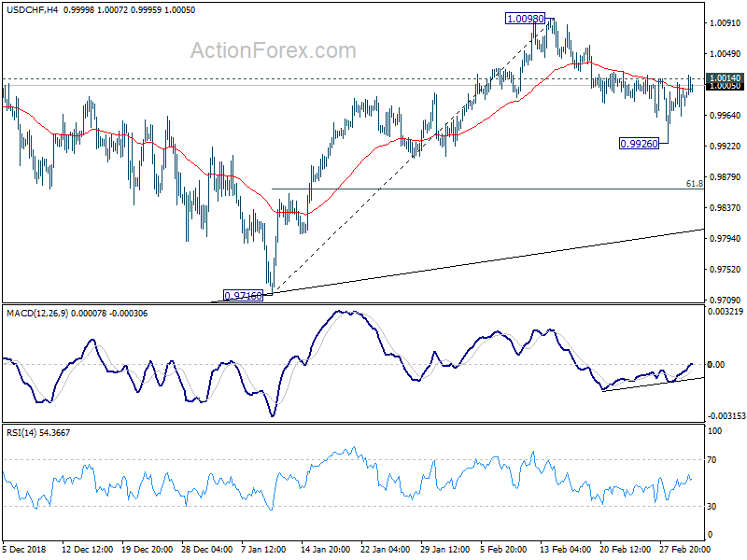Click the 12 Dec 12:00 date label
This screenshot has width=747, height=560.
coord(87,550)
